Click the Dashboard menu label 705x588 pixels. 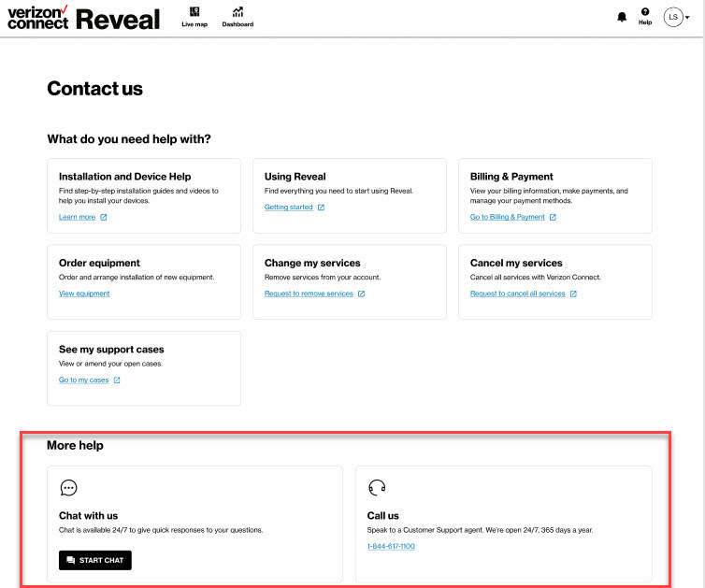pyautogui.click(x=237, y=24)
